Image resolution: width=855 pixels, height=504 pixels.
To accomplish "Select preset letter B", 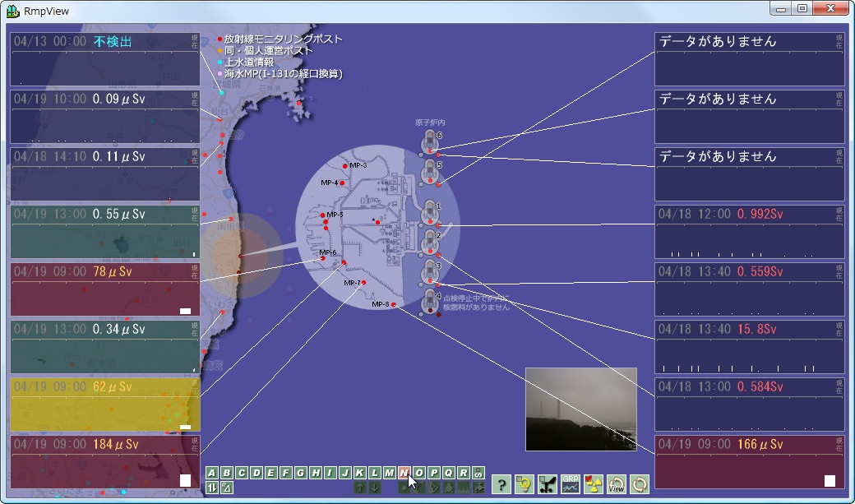I will point(227,473).
